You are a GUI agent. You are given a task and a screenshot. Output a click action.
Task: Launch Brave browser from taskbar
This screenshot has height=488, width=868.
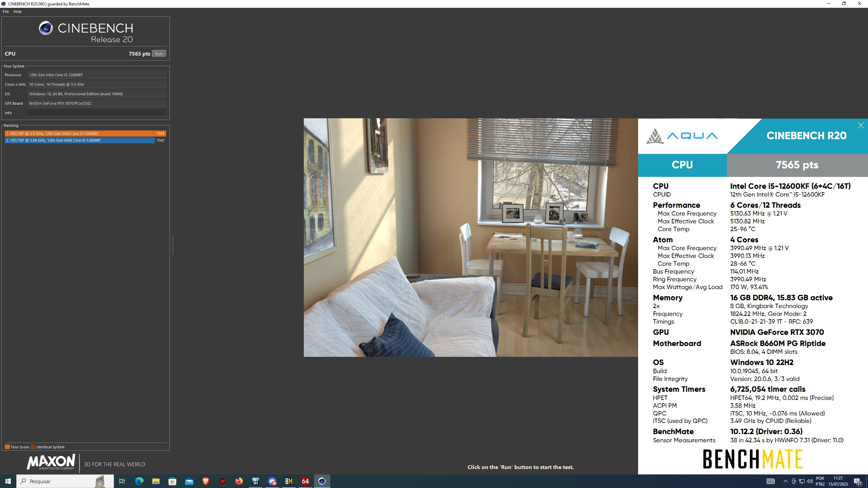[x=205, y=481]
